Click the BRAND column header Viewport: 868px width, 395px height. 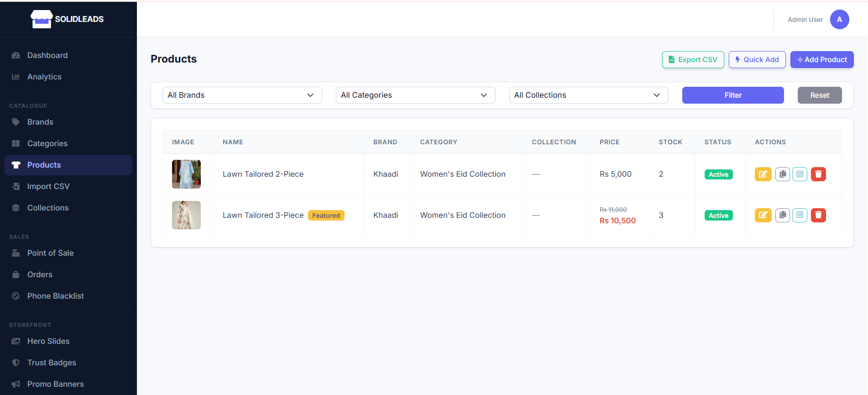pyautogui.click(x=385, y=142)
